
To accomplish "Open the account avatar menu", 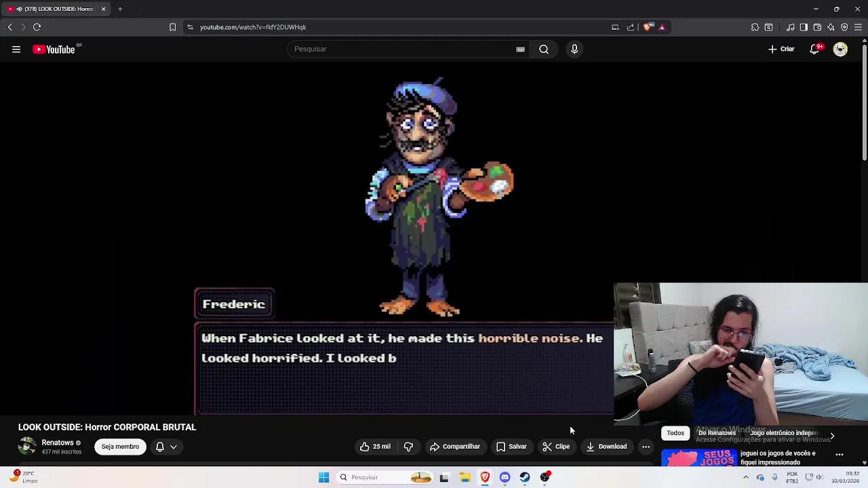I will coord(840,49).
